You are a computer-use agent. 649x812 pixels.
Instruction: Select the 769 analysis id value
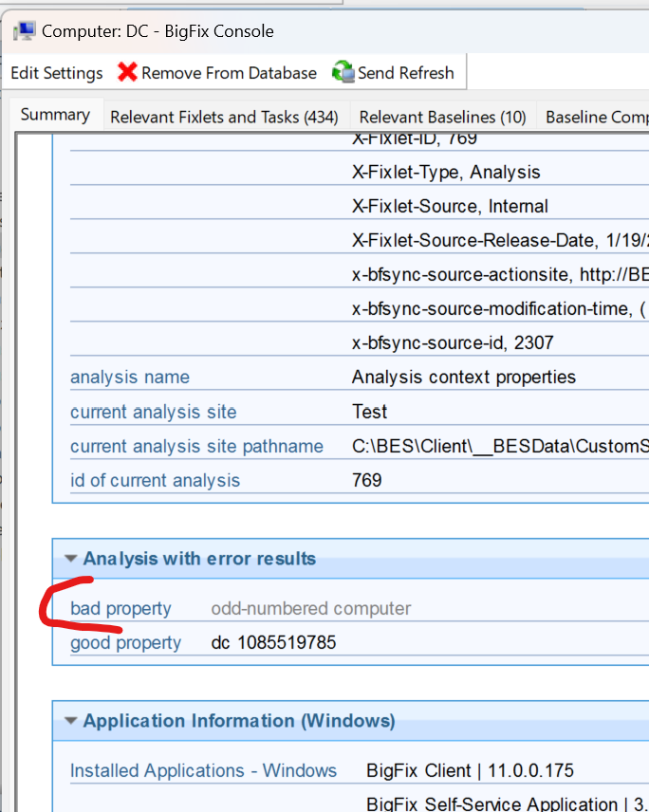click(x=366, y=480)
